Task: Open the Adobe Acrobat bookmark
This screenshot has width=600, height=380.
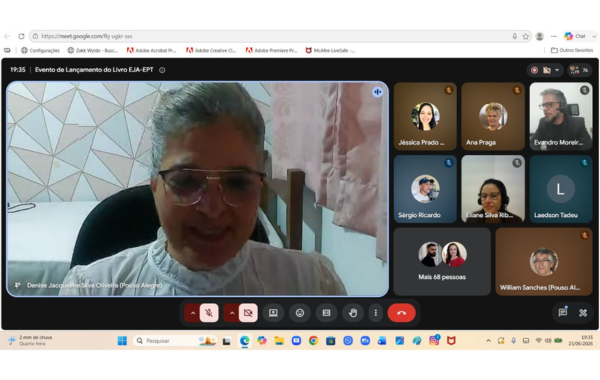Action: tap(152, 50)
